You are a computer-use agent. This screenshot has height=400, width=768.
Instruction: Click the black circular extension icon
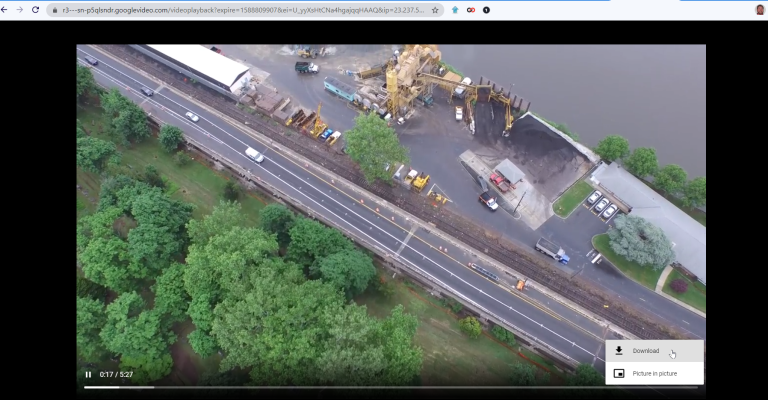click(x=486, y=9)
